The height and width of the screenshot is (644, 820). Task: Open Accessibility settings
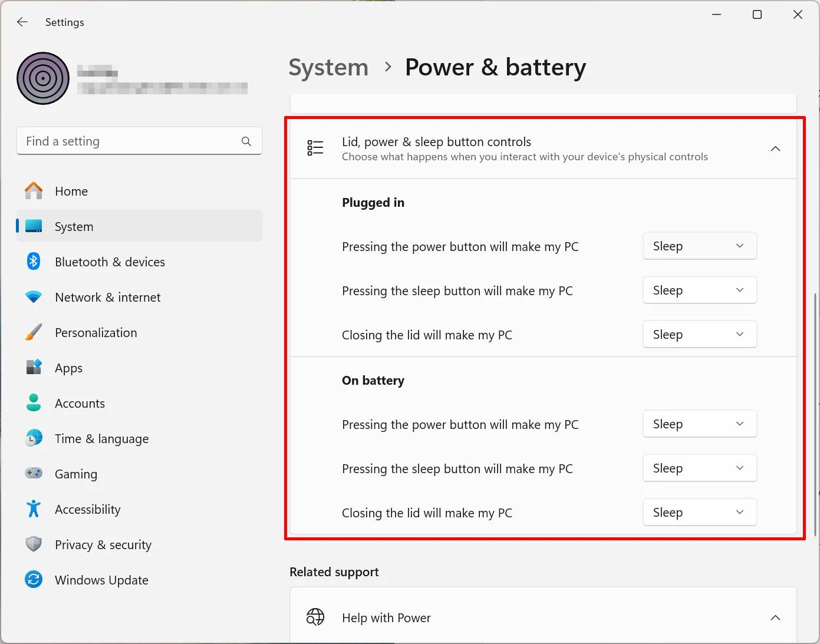[87, 509]
